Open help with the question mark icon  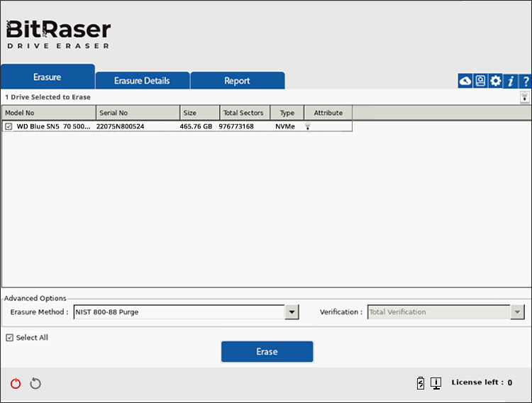526,81
